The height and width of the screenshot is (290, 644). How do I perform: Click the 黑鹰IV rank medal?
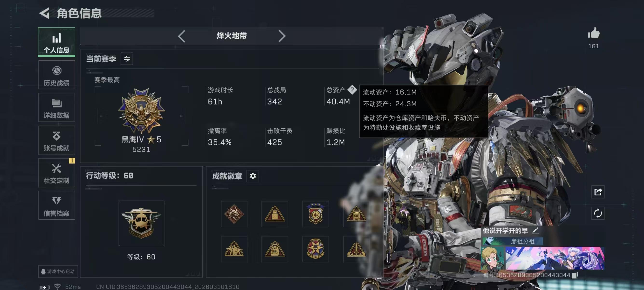(141, 110)
